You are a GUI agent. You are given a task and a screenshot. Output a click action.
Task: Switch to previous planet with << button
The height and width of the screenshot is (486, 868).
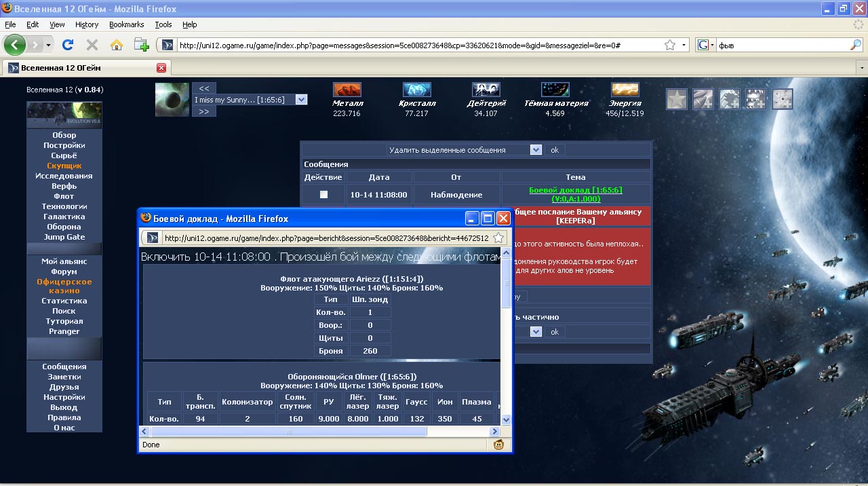(x=203, y=88)
